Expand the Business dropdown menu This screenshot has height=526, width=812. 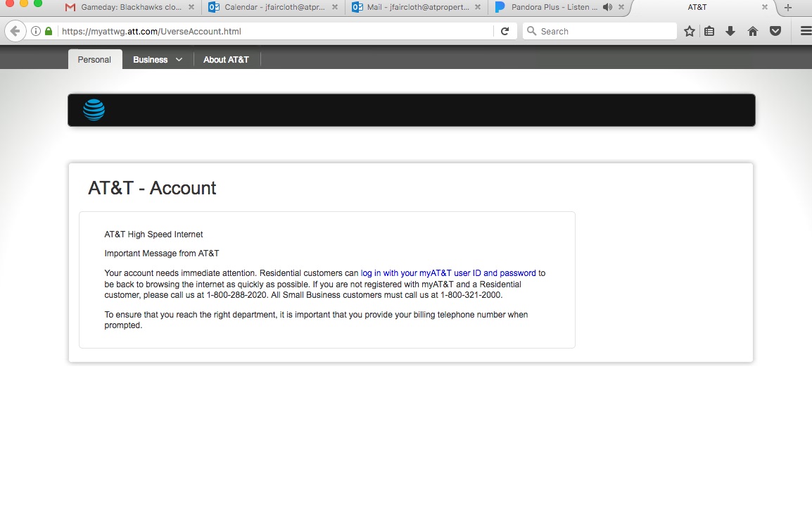[x=158, y=60]
